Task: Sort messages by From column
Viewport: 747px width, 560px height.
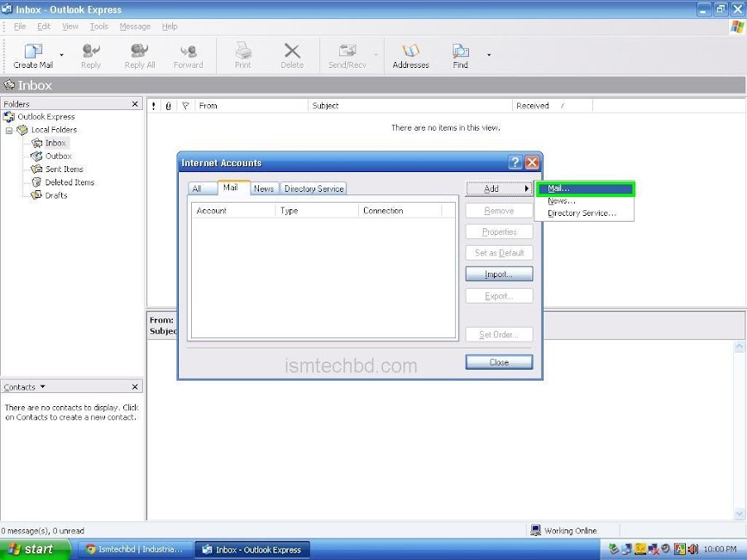Action: coord(251,106)
